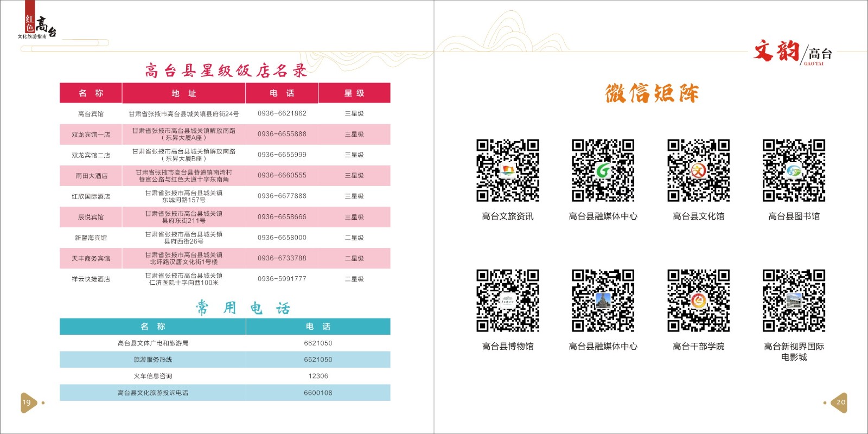868x434 pixels.
Task: Click the 高台文旅资讯 caption
Action: click(x=508, y=216)
